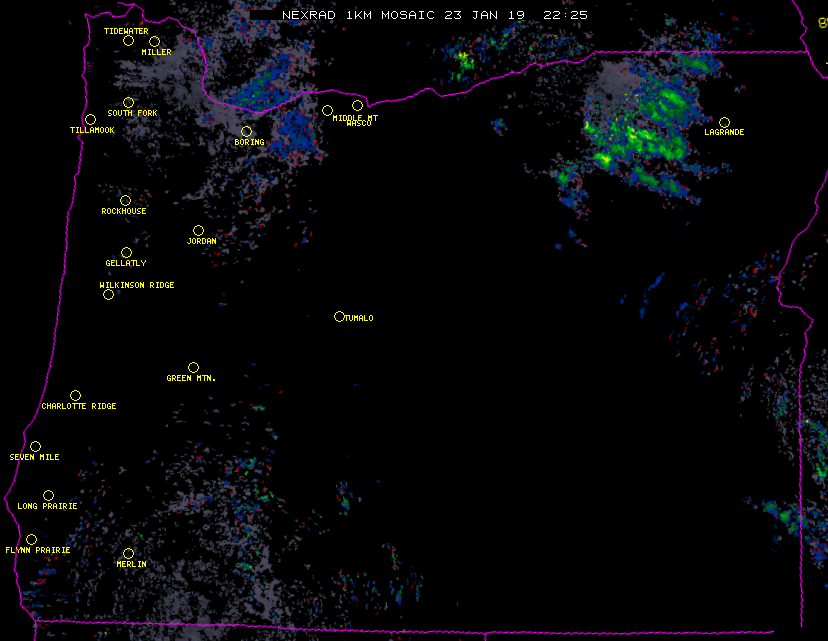Select the Seven Mile station marker
This screenshot has width=828, height=641.
tap(35, 447)
